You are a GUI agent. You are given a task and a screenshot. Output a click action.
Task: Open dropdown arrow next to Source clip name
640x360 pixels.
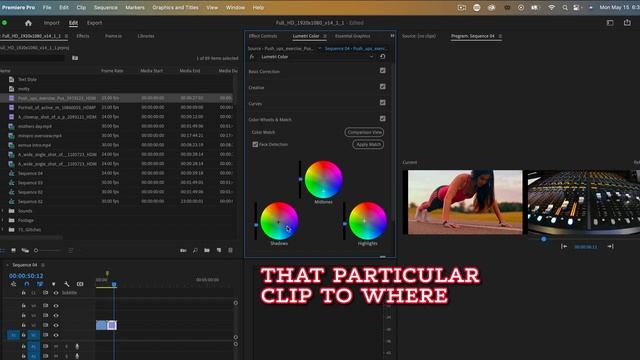pos(320,48)
